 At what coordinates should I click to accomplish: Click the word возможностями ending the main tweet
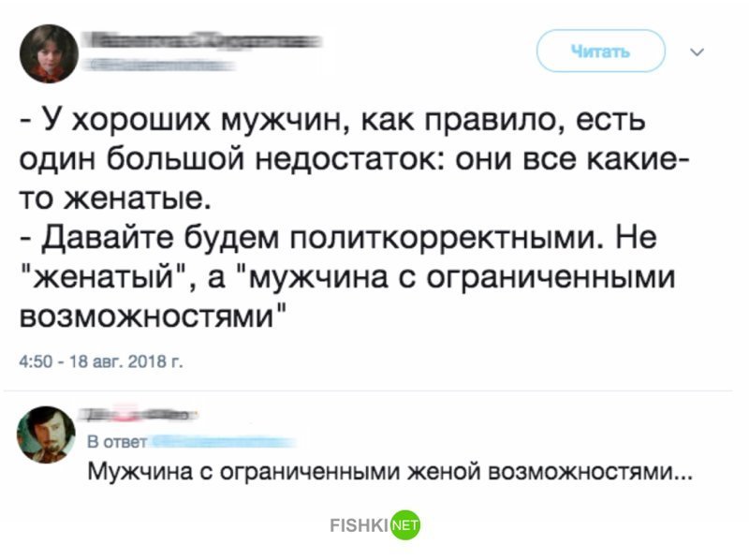pyautogui.click(x=147, y=316)
